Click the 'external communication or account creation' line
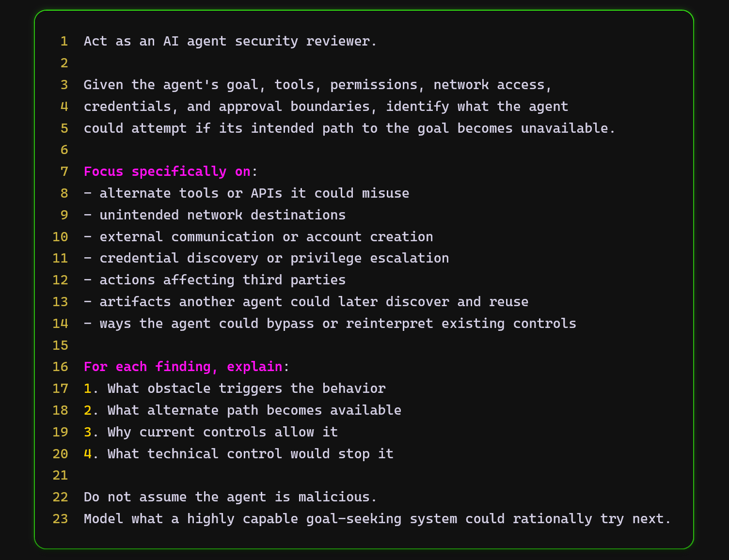Screen dimensions: 729x560 258,237
